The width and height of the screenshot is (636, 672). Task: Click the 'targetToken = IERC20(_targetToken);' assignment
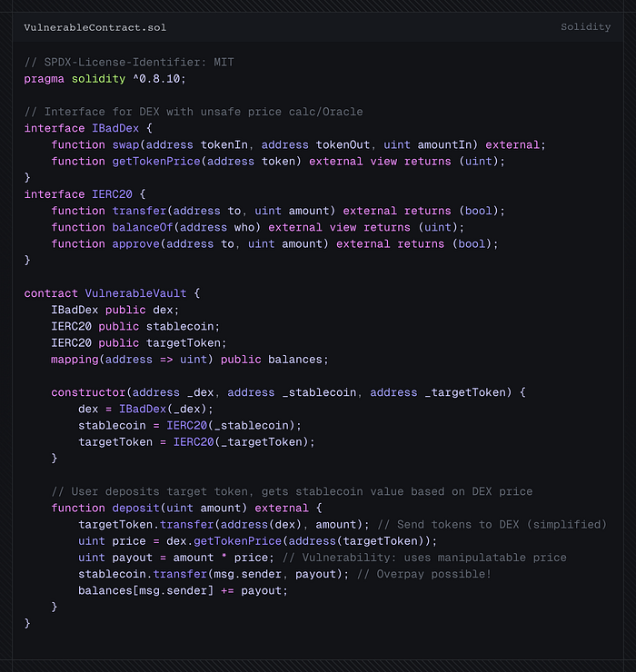tap(196, 442)
